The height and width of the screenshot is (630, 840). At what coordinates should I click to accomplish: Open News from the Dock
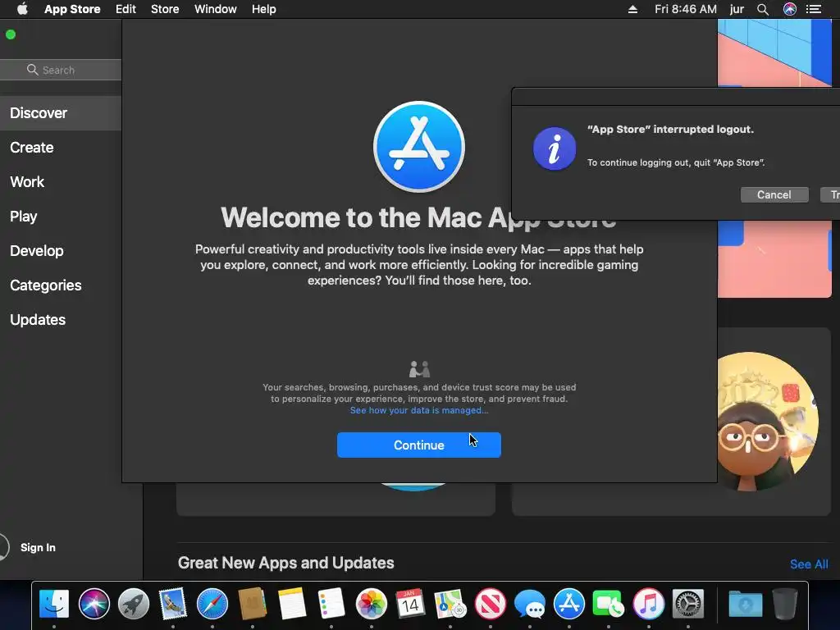[x=491, y=604]
